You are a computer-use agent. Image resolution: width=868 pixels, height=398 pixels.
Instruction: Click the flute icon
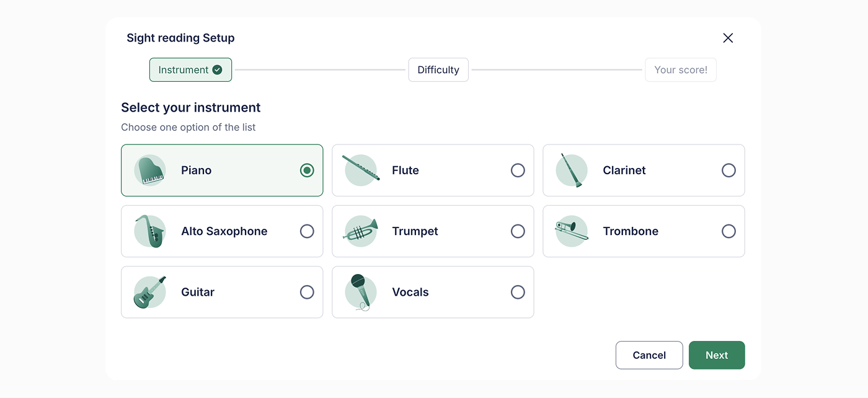click(360, 170)
